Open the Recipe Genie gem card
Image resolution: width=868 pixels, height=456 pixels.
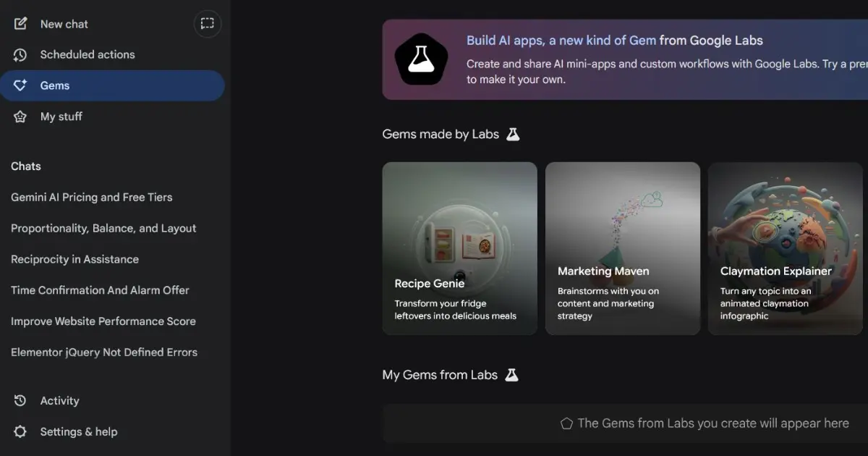click(459, 248)
